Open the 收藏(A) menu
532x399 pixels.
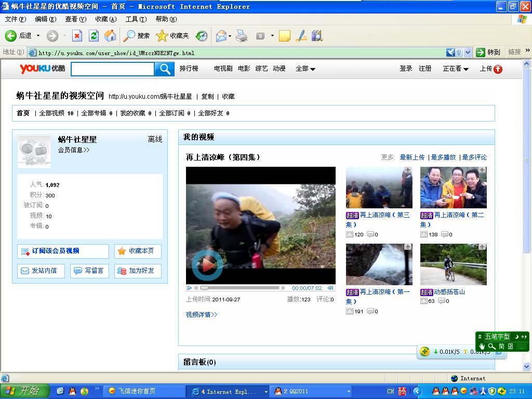pyautogui.click(x=105, y=19)
